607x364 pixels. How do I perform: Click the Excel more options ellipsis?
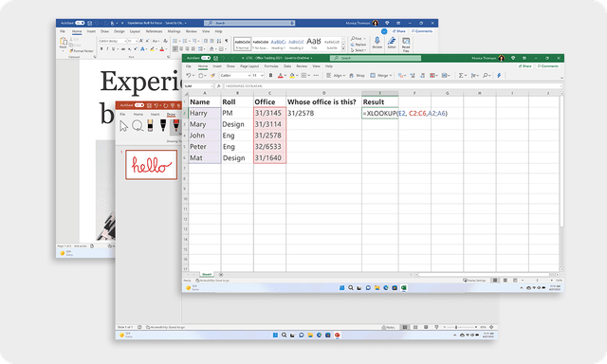[316, 76]
